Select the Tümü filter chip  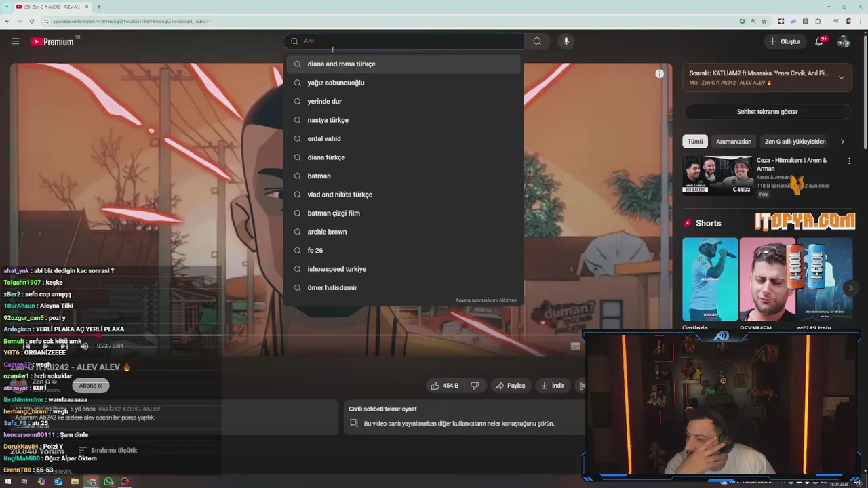click(x=695, y=142)
